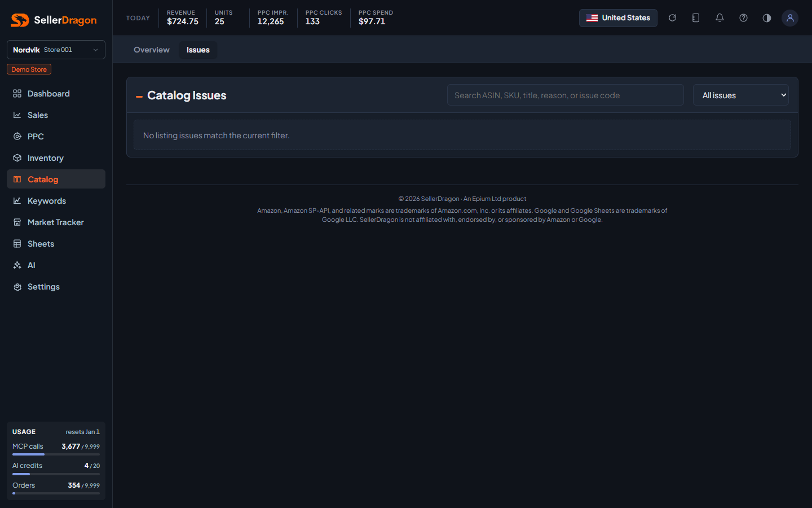Click the Sales chart icon
Screen dimensions: 812x508
coord(17,115)
